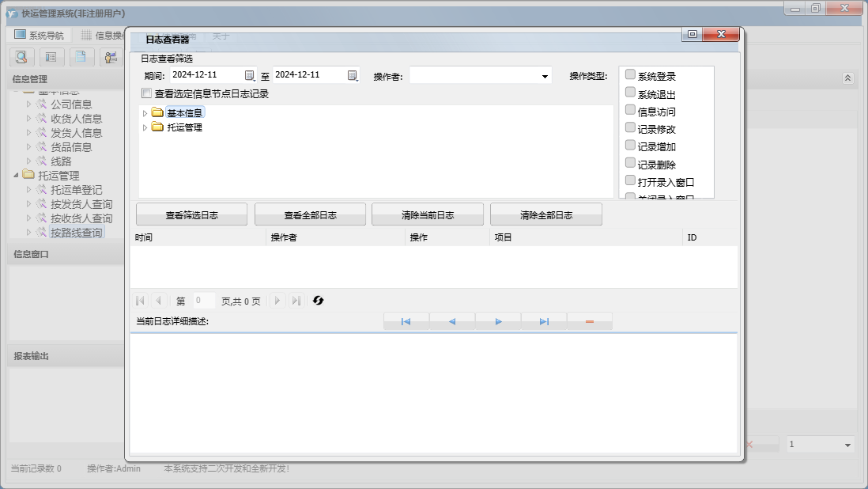Enable 系统登录 operation type checkbox
The height and width of the screenshot is (489, 868).
click(630, 74)
